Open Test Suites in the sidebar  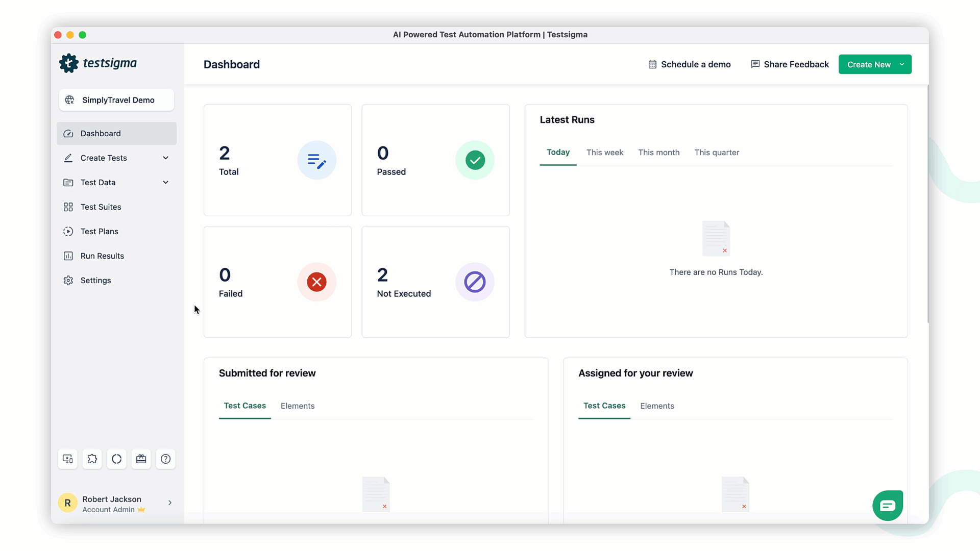(x=117, y=207)
